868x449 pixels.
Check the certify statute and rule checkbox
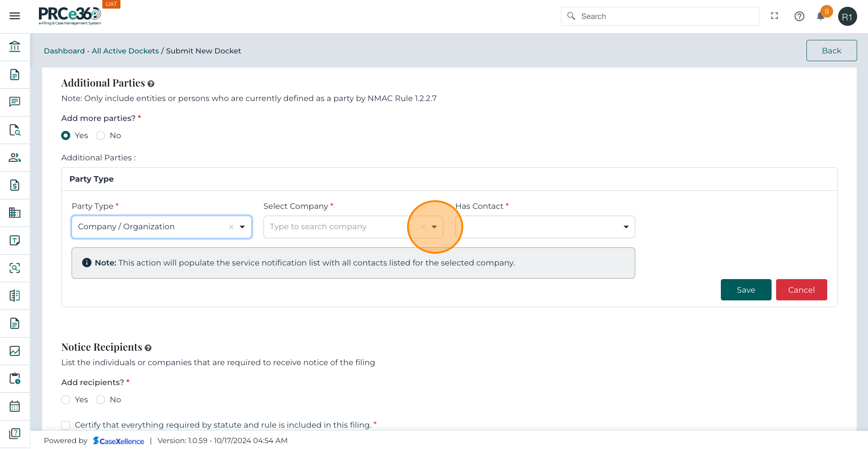click(x=66, y=425)
